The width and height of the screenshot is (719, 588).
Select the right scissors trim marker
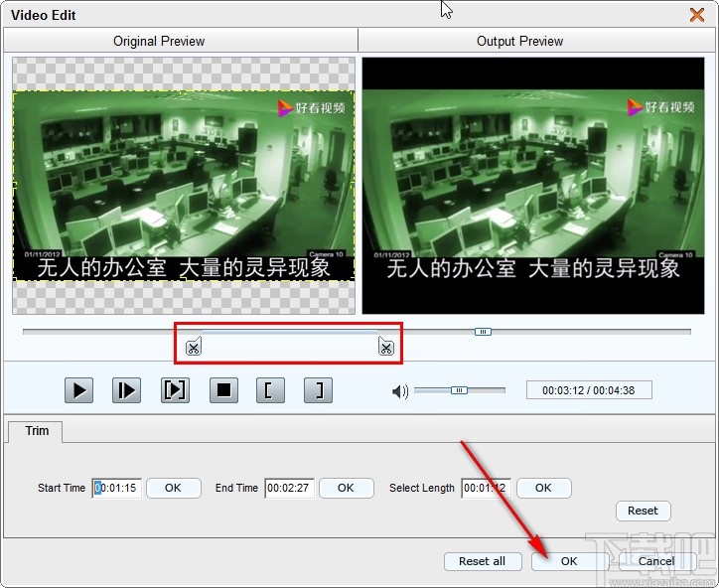386,347
